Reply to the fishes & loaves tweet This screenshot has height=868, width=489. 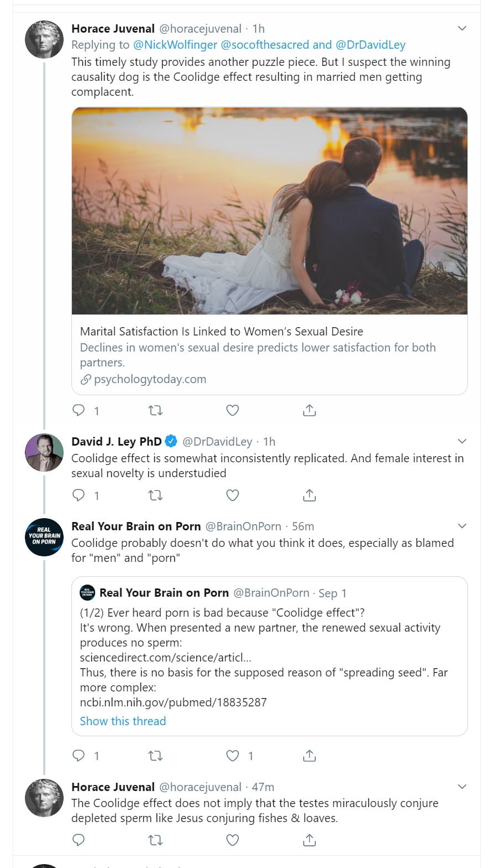click(x=79, y=840)
